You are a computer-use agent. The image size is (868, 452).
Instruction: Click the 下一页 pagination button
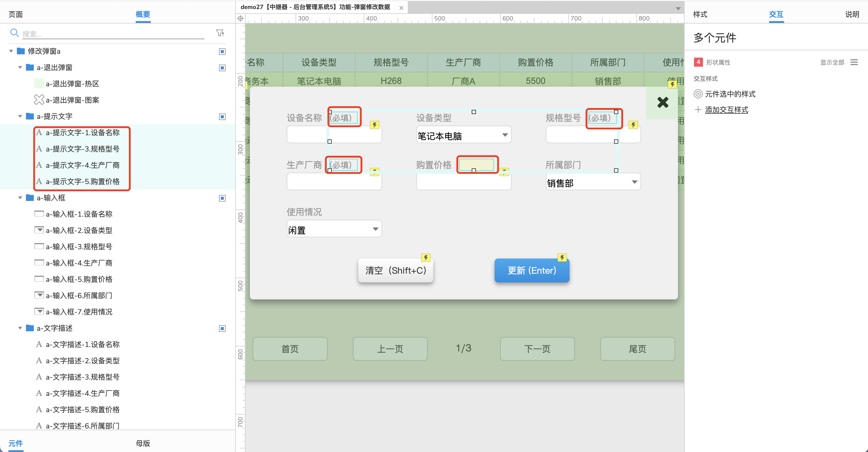click(537, 349)
